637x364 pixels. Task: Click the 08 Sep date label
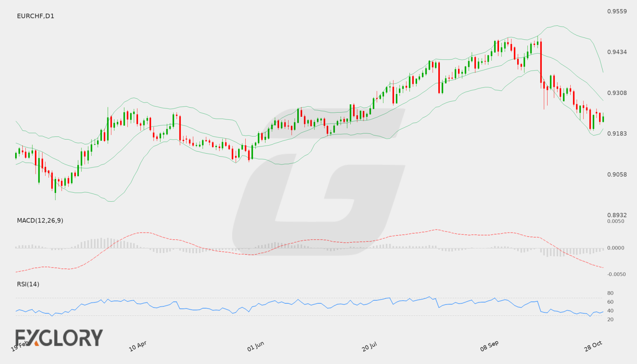tap(489, 346)
